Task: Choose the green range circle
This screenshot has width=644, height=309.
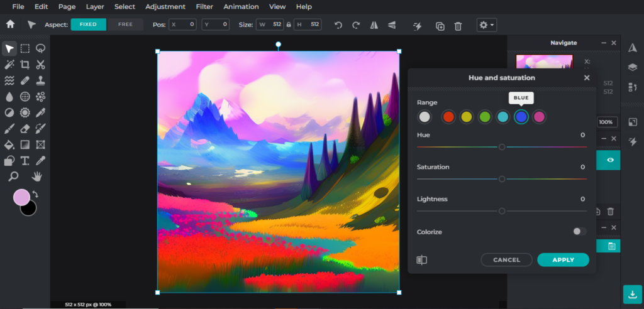Action: [x=485, y=117]
